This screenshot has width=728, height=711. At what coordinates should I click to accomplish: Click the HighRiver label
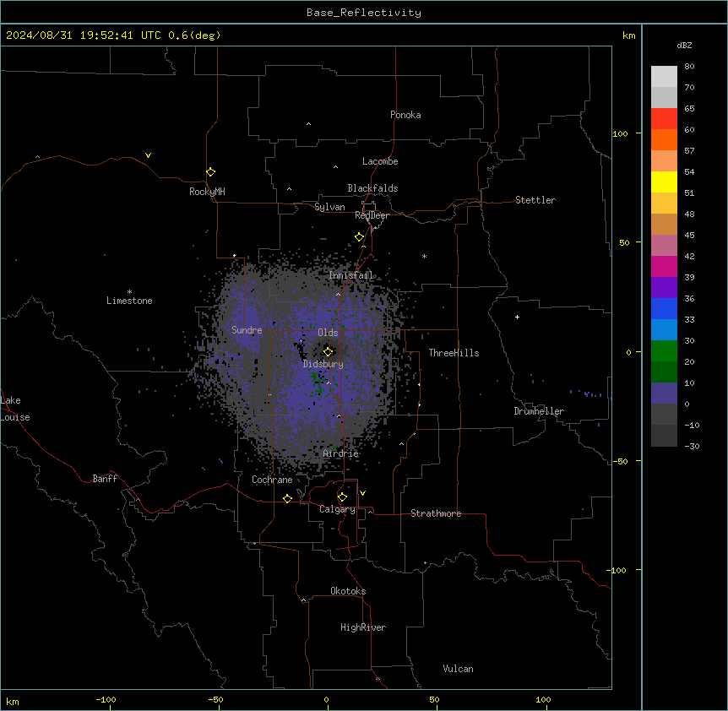[x=363, y=627]
